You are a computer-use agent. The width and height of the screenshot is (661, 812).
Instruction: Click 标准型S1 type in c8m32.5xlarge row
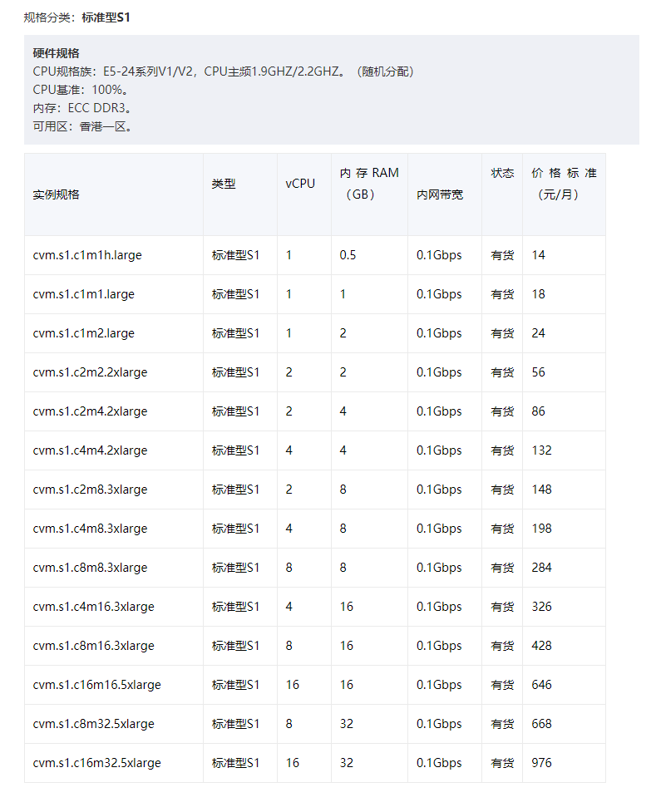[235, 725]
